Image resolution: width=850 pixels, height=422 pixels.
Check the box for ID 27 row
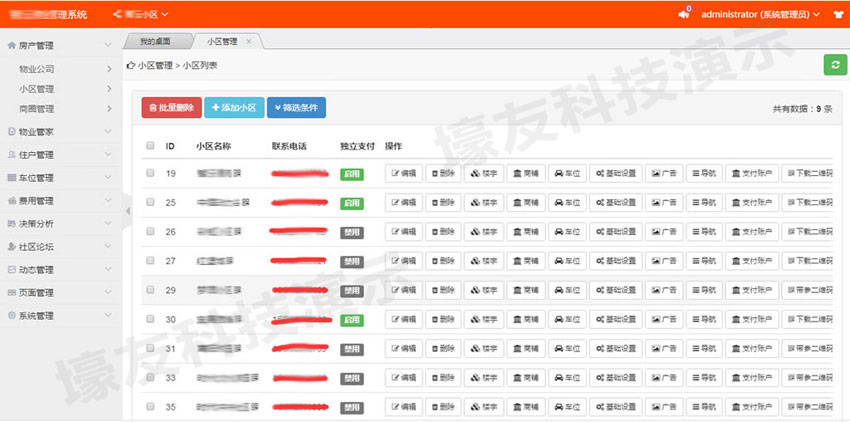150,260
